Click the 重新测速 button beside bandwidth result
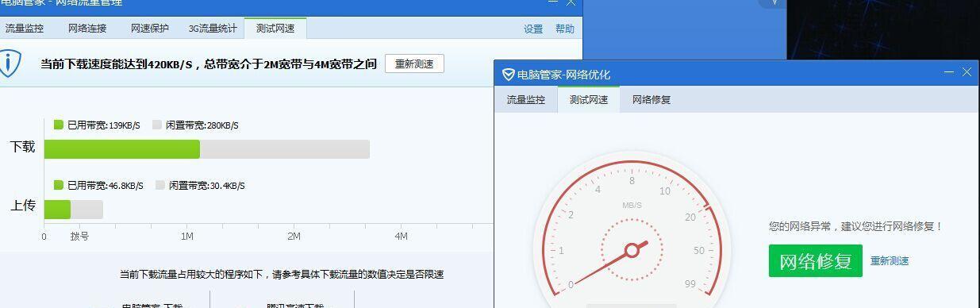 (414, 64)
